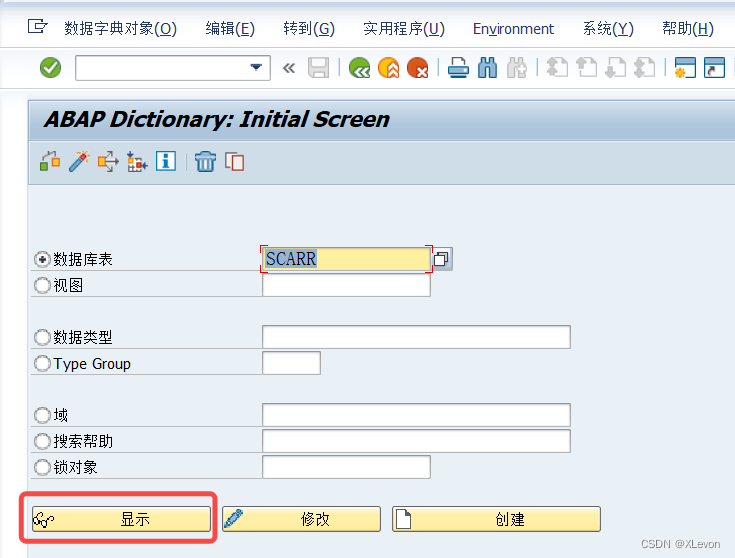
Task: Click the red Cancel icon
Action: [418, 68]
